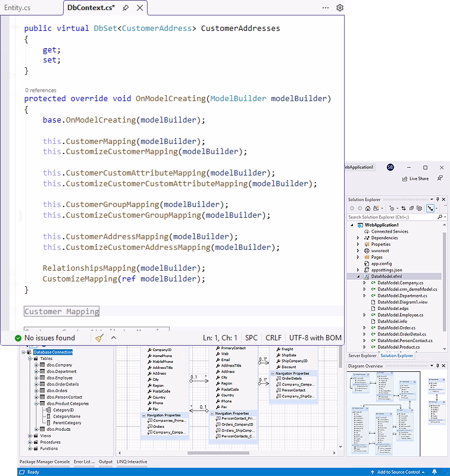The width and height of the screenshot is (450, 476).
Task: Click Switch Views icon in Solution Explorer toolbar
Action: 376,208
